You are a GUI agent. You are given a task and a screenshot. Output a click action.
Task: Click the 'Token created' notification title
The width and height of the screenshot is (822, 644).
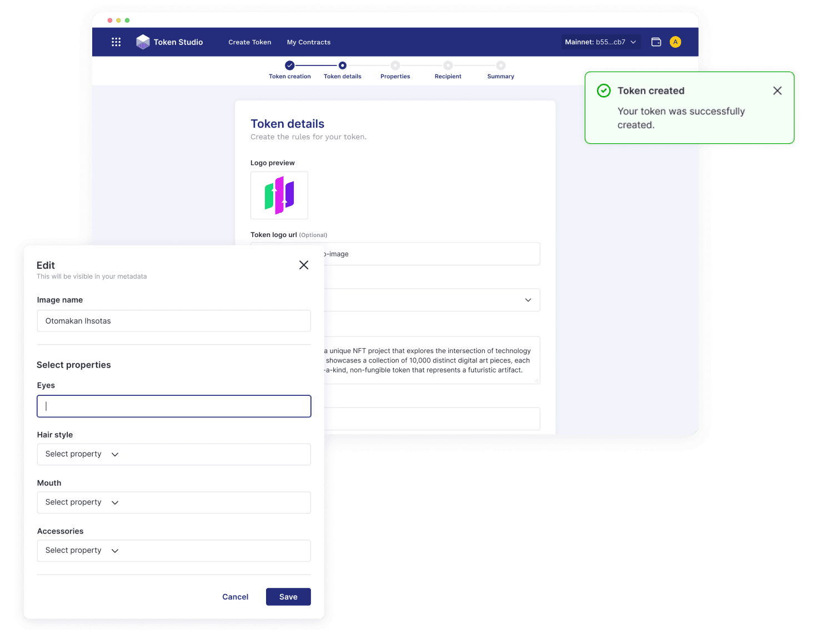coord(651,90)
